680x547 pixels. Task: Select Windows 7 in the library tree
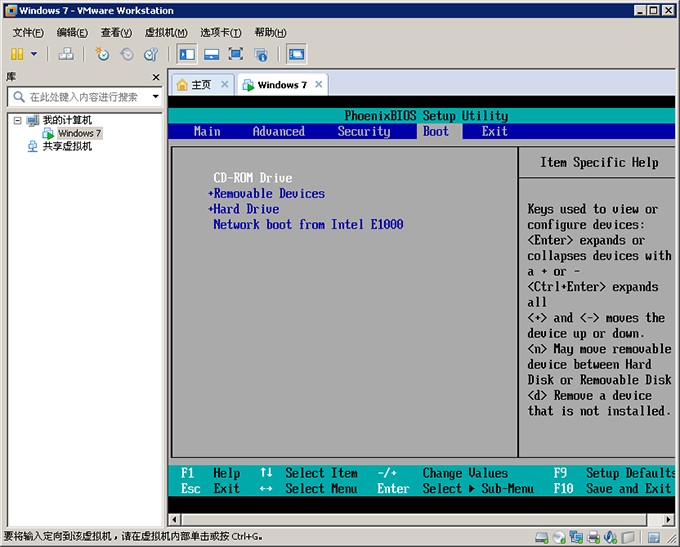(79, 133)
